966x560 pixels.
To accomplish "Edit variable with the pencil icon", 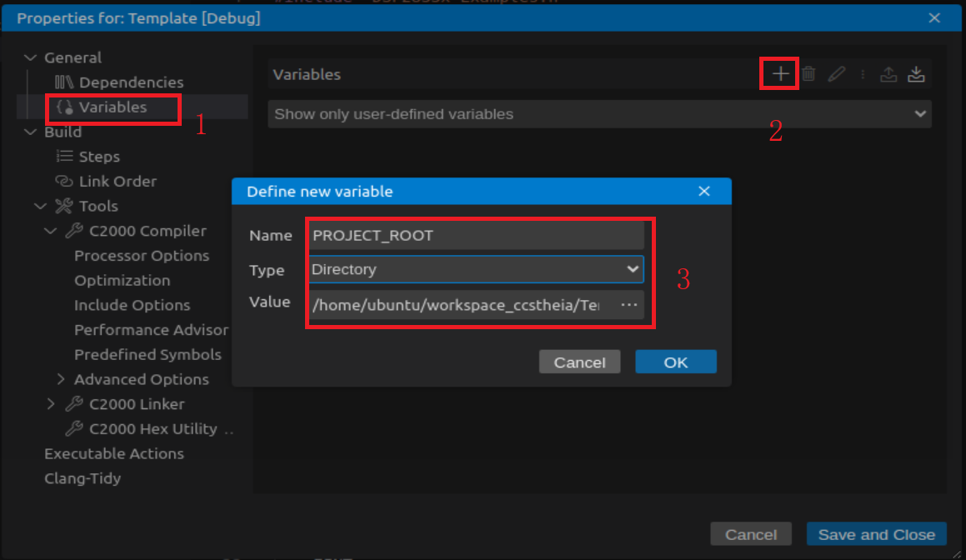I will point(836,74).
